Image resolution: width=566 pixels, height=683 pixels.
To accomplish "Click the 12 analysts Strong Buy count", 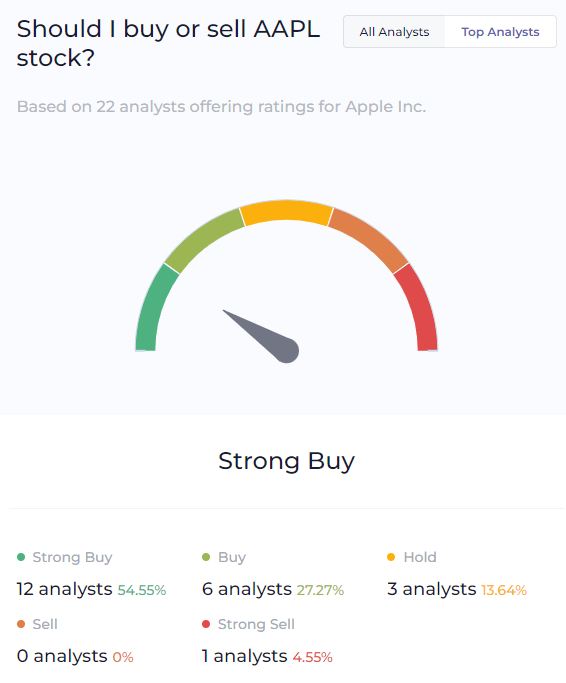I will point(64,589).
